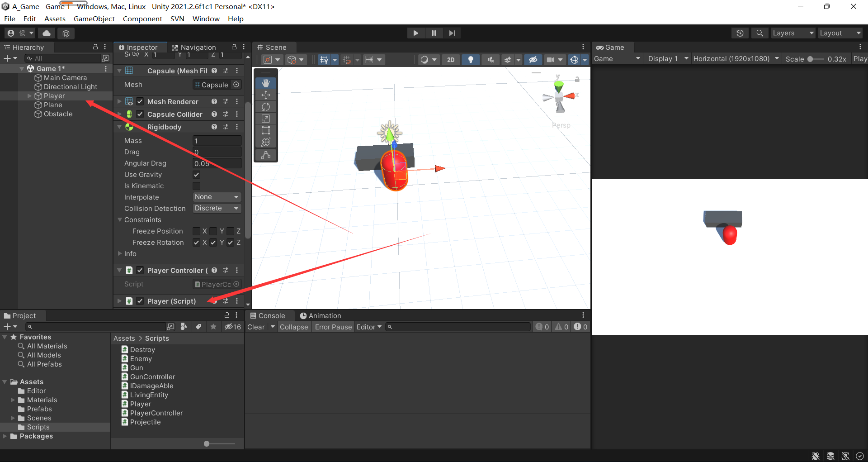Screen dimensions: 868x462
Task: Open the Account icon dropdown
Action: pyautogui.click(x=20, y=33)
